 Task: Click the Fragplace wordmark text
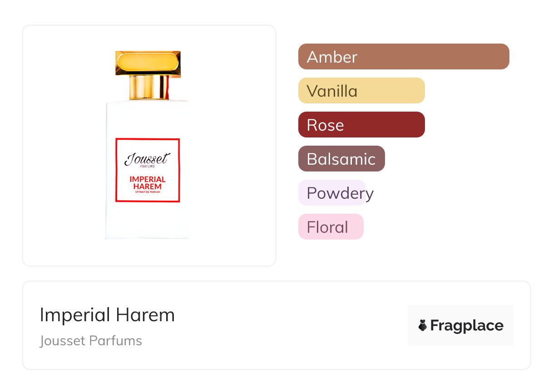(x=467, y=325)
